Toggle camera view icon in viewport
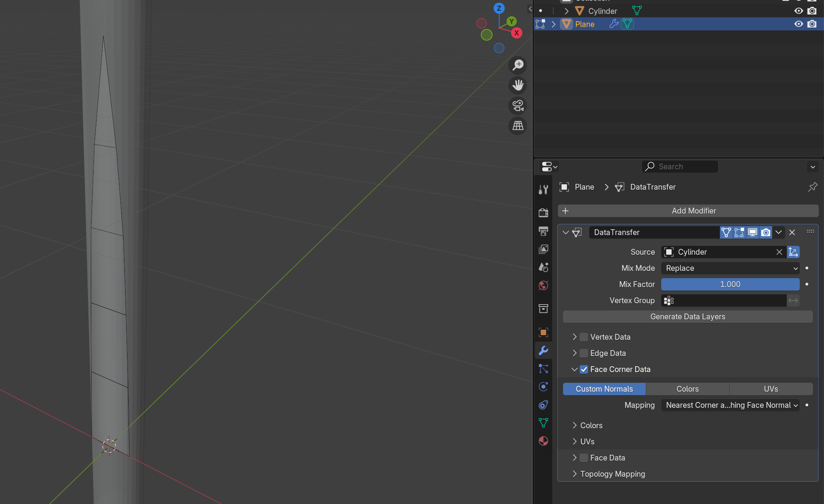824x504 pixels. click(518, 105)
